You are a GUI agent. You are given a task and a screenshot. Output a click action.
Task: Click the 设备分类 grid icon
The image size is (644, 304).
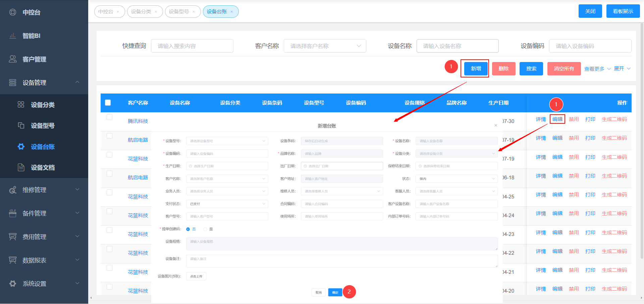pyautogui.click(x=21, y=105)
